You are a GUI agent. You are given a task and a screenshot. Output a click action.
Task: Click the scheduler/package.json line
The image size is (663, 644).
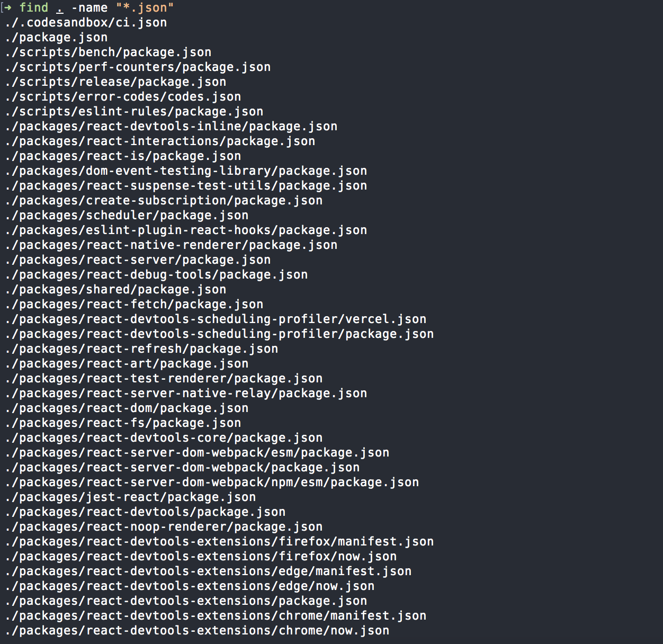127,215
